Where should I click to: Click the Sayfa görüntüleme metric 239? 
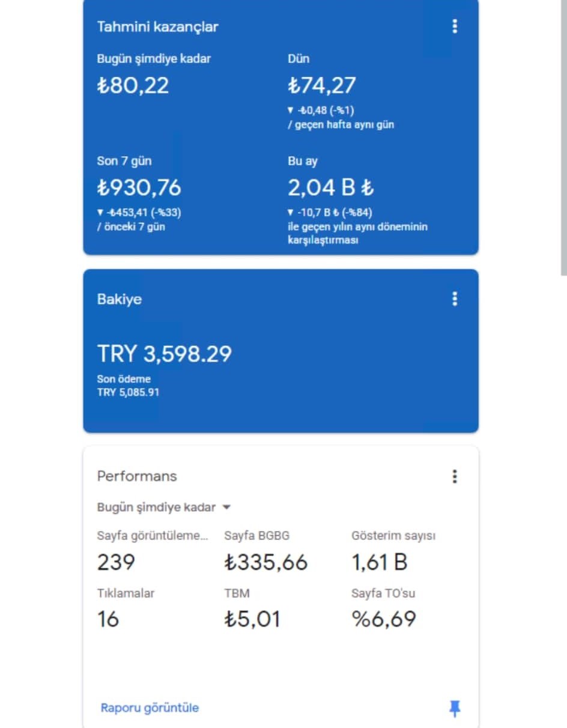pos(116,562)
